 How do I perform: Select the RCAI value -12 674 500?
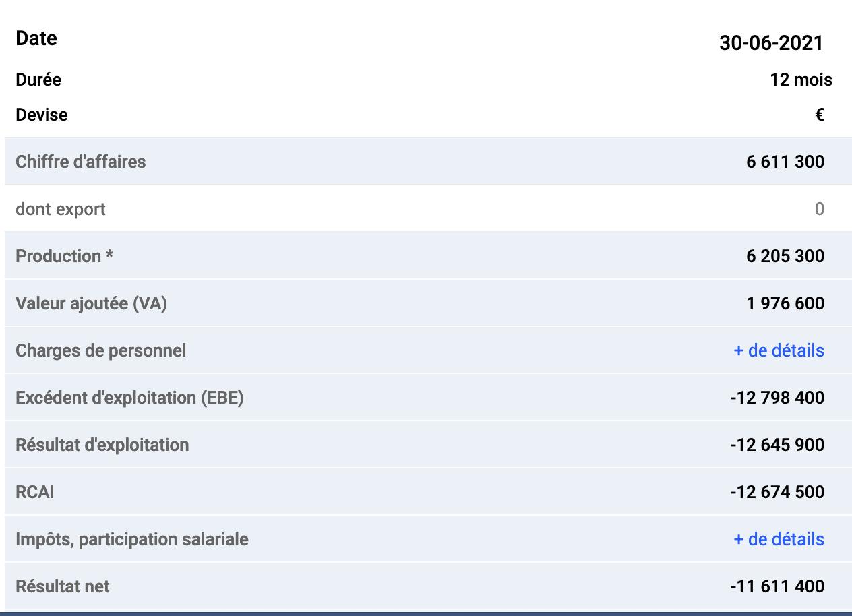[x=777, y=492]
